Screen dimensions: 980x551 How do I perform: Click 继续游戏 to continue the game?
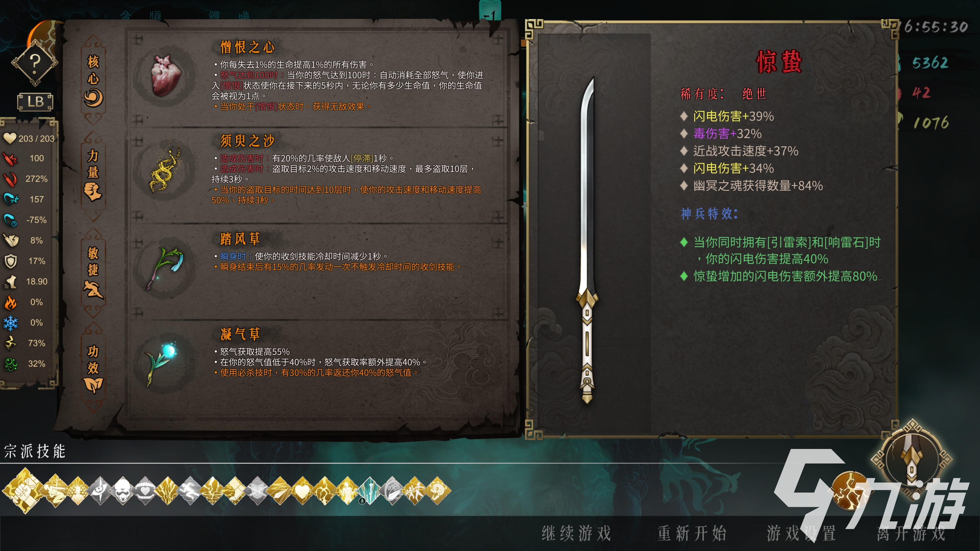(x=576, y=533)
